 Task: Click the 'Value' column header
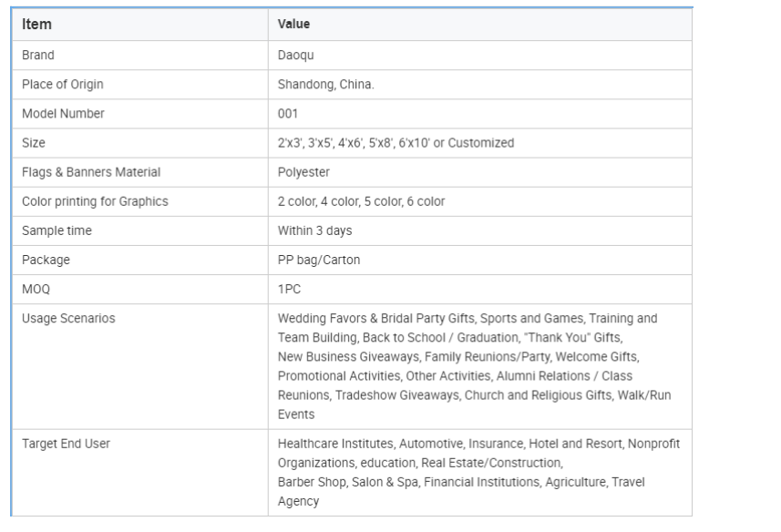[293, 25]
